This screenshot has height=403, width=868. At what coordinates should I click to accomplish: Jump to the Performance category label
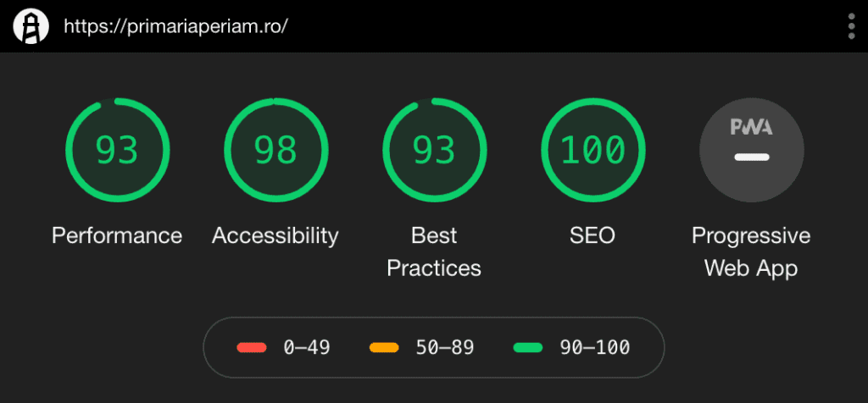pyautogui.click(x=117, y=235)
